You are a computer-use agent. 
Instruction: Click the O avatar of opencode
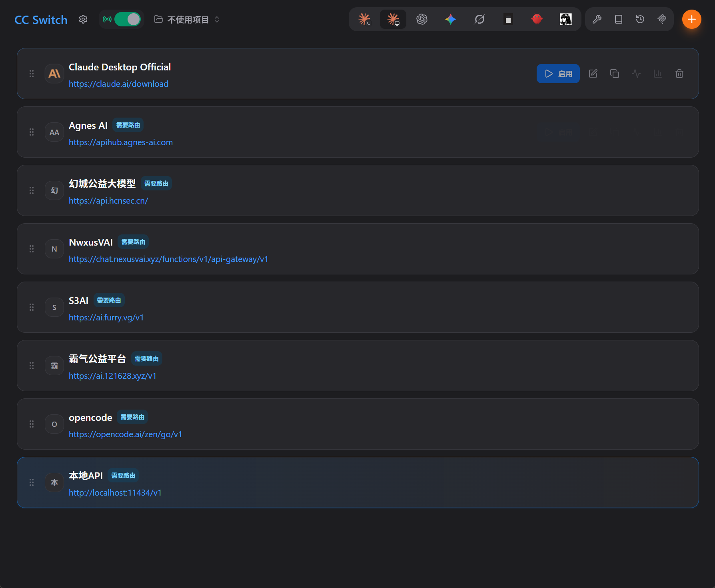[54, 424]
